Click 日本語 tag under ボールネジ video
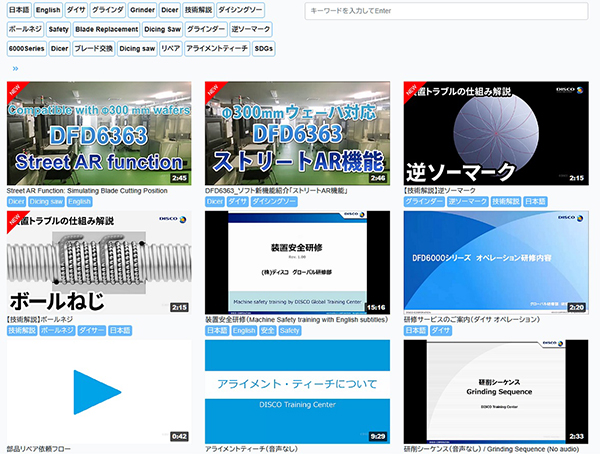 [x=120, y=330]
